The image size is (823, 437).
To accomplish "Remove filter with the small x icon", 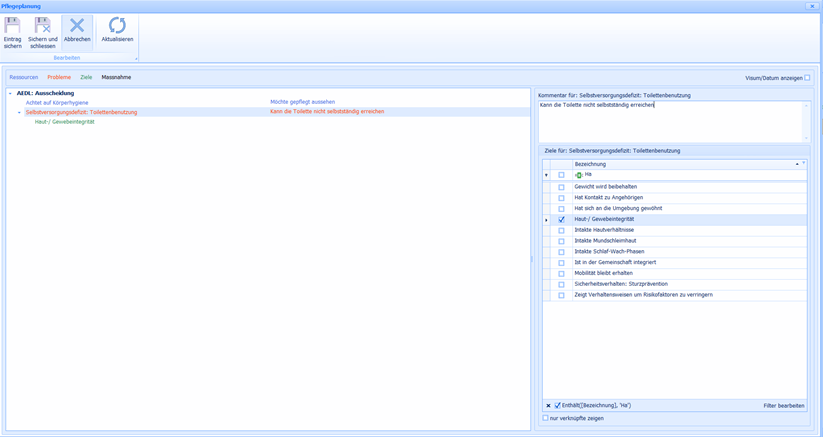I will pos(547,405).
